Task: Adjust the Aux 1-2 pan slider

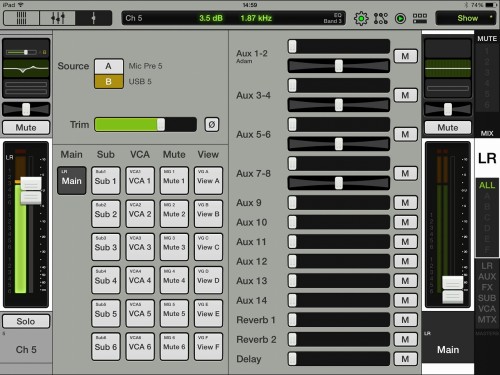Action: [339, 66]
